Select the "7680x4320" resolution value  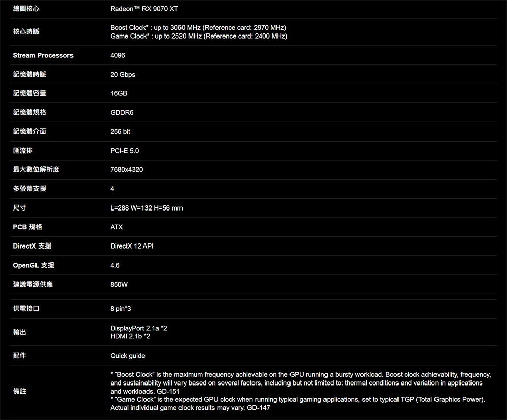coord(127,169)
